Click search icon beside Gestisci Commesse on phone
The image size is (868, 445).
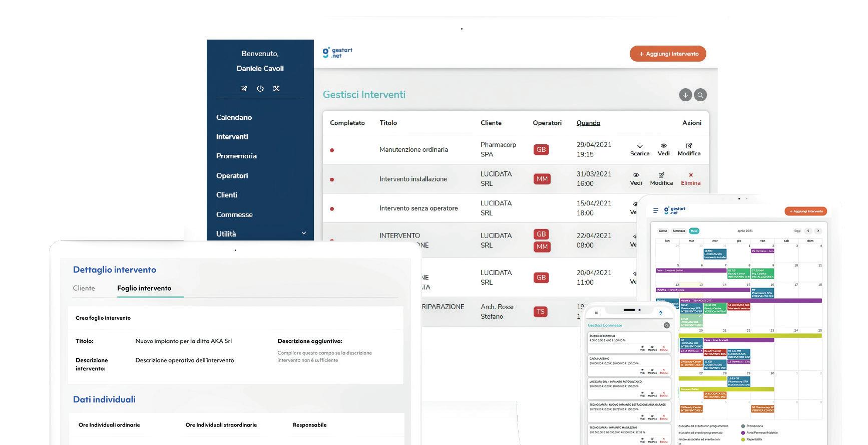[667, 325]
